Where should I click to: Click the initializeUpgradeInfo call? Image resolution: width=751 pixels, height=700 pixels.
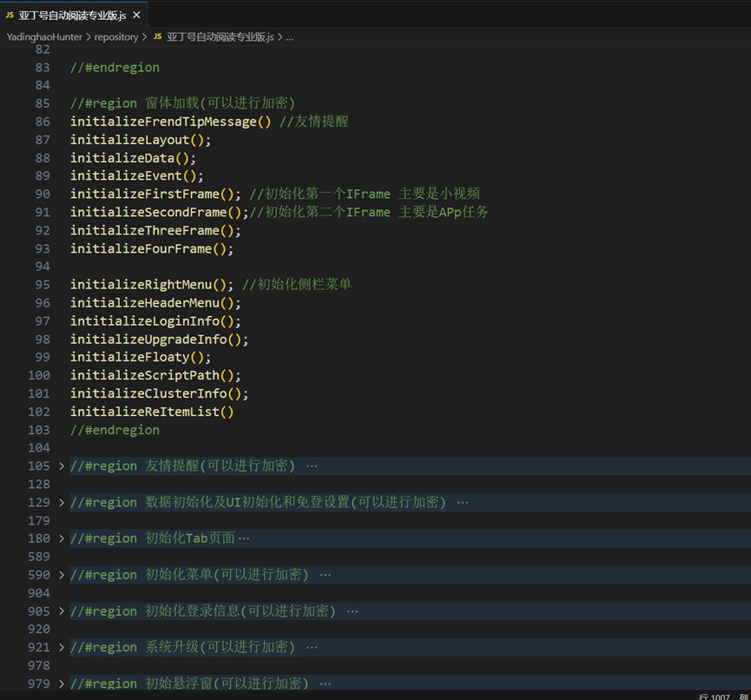click(x=159, y=340)
